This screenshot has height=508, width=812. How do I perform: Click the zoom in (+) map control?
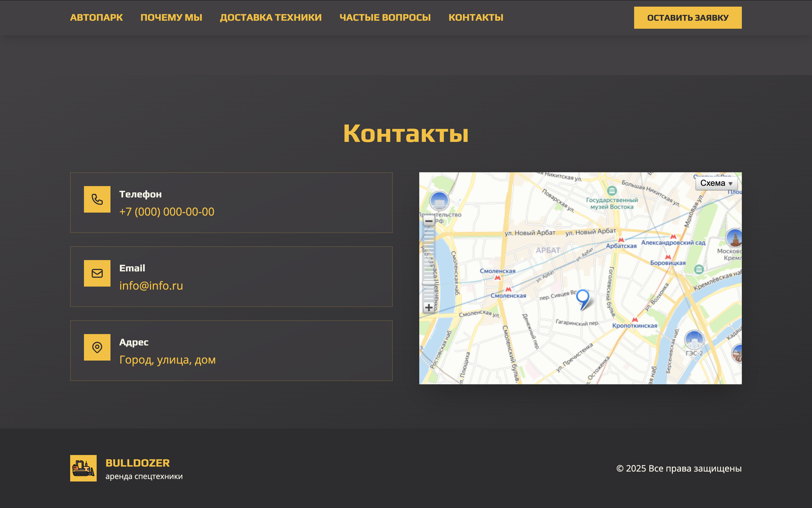[429, 307]
